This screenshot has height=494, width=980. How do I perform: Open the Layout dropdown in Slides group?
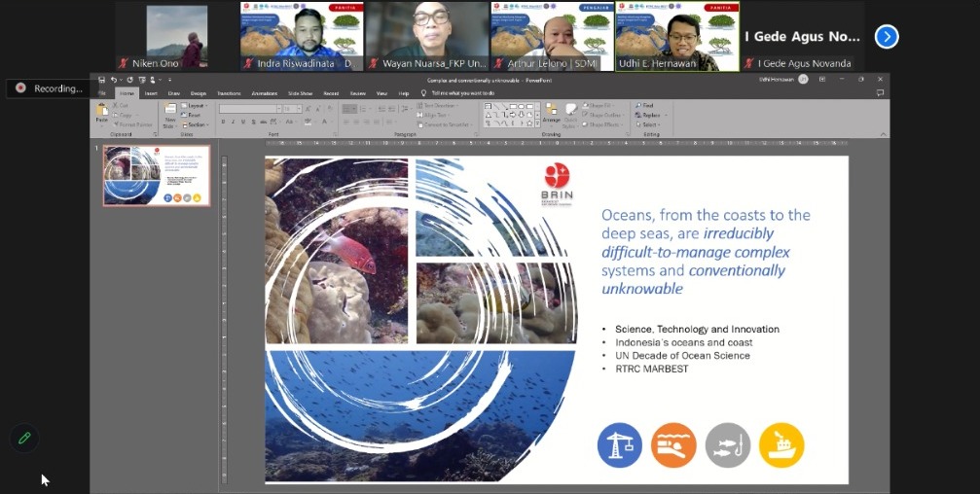click(x=194, y=106)
